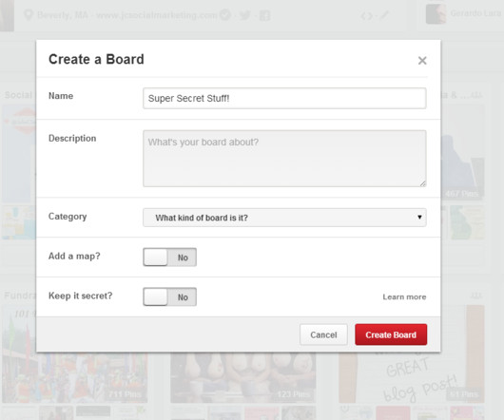Open the Category dropdown
The image size is (504, 420).
click(284, 218)
